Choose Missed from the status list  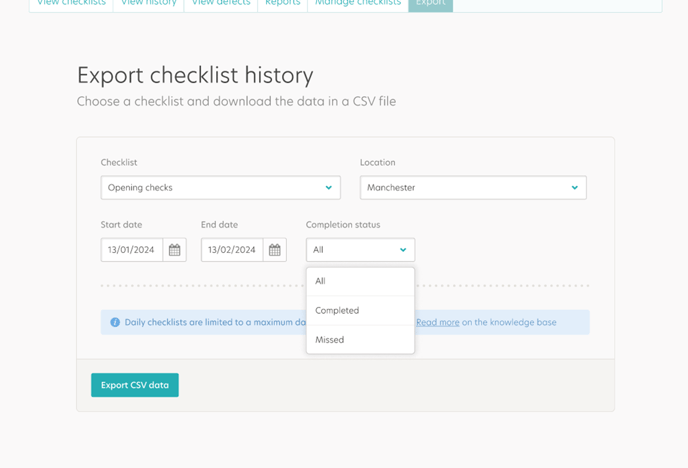(x=360, y=339)
